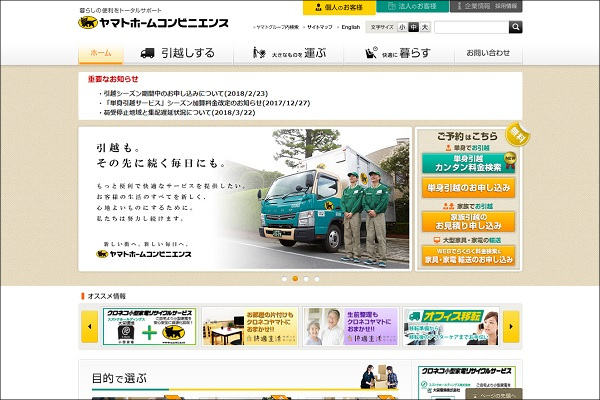
Task: Open the 法人のお客様 tab
Action: 412,6
